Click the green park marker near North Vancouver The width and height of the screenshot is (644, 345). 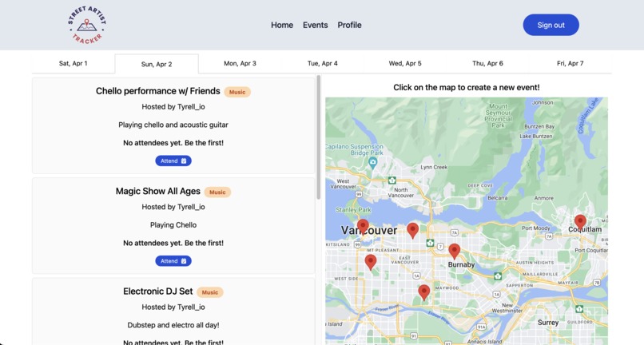(x=392, y=180)
